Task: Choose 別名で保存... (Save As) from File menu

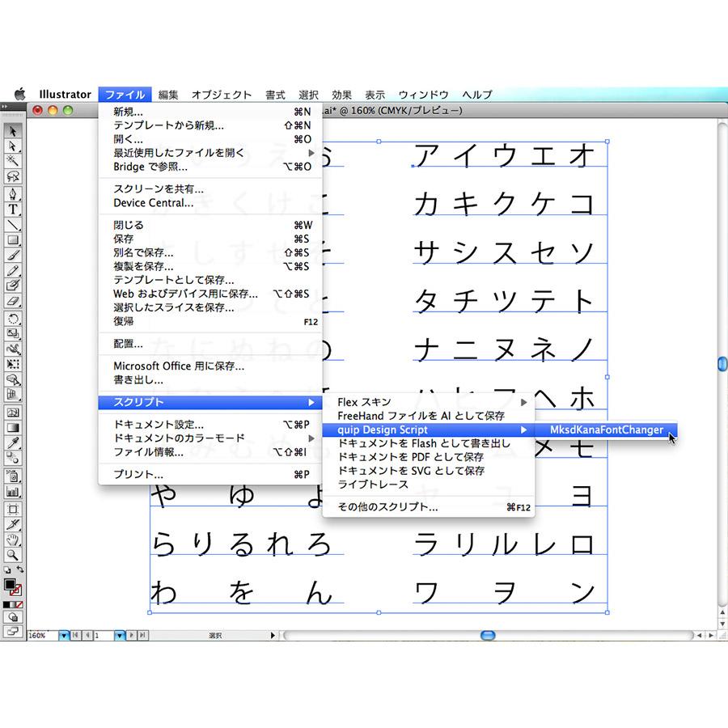Action: click(210, 252)
